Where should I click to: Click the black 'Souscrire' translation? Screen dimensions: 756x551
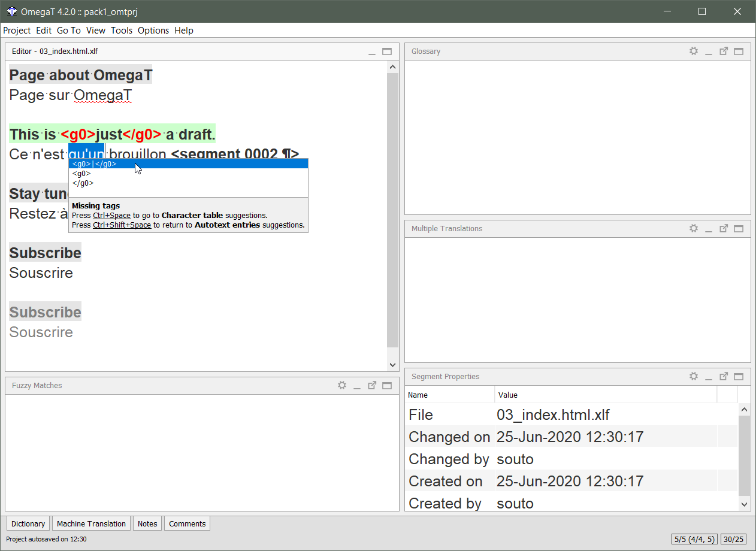[41, 273]
